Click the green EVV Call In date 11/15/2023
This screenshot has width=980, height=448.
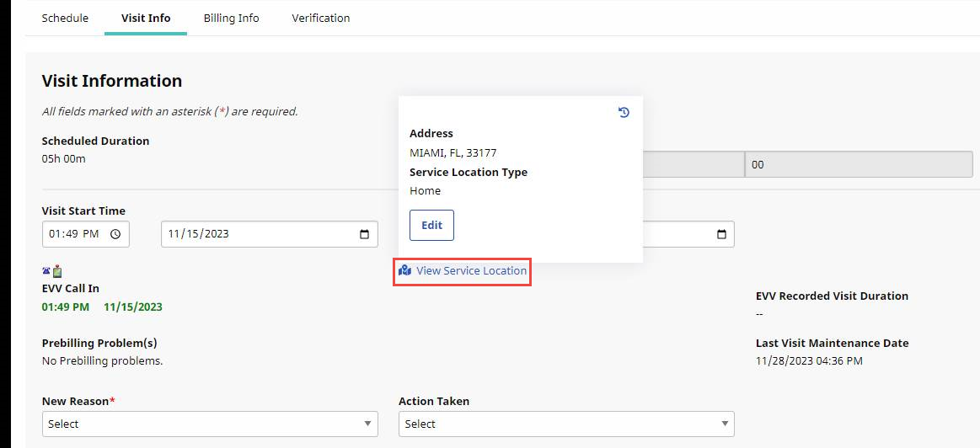point(133,307)
